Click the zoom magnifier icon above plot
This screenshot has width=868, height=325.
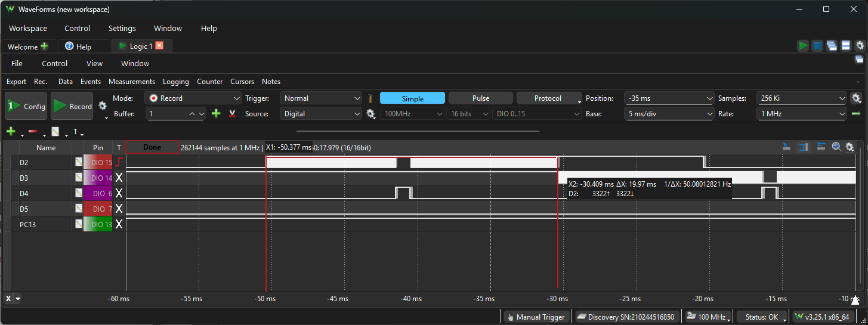(x=836, y=147)
